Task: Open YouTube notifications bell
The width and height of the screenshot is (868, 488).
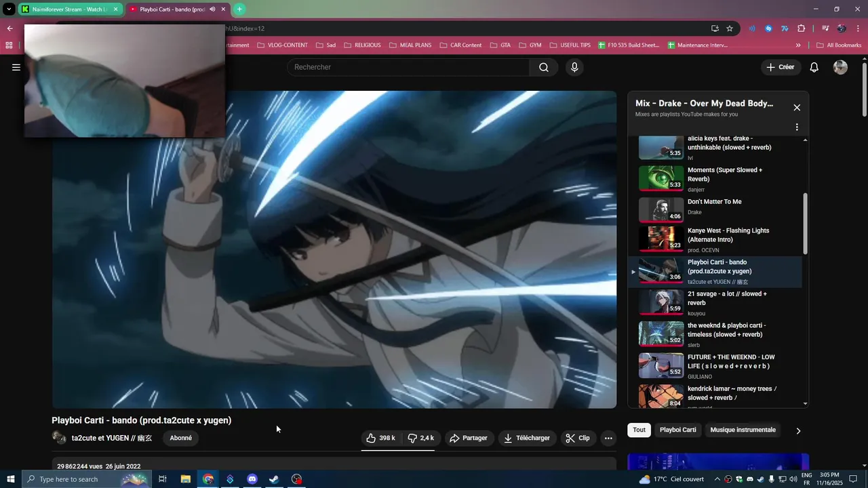Action: pos(814,67)
